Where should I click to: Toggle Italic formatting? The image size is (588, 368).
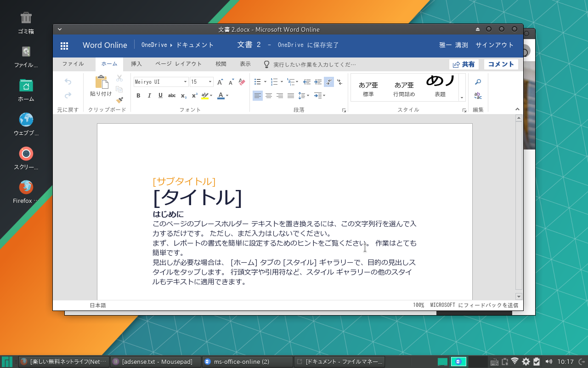[149, 96]
